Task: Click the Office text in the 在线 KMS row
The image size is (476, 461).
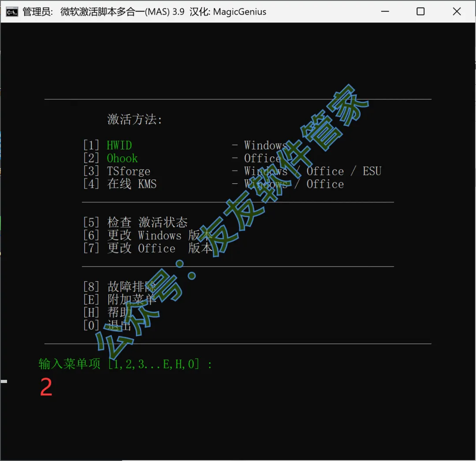Action: [325, 184]
